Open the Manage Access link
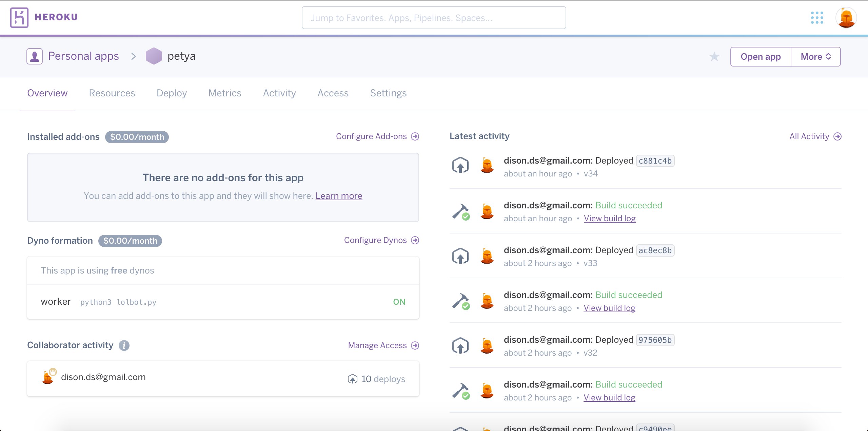 tap(377, 345)
